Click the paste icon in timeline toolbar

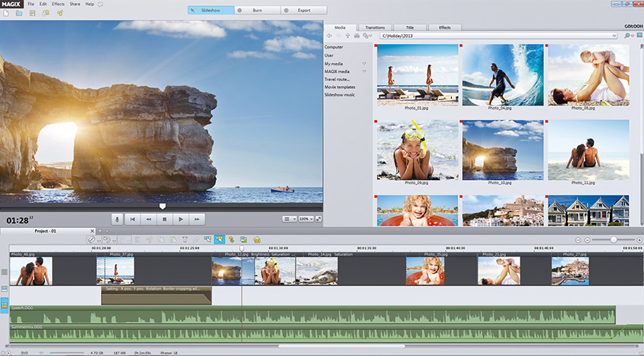pyautogui.click(x=173, y=239)
